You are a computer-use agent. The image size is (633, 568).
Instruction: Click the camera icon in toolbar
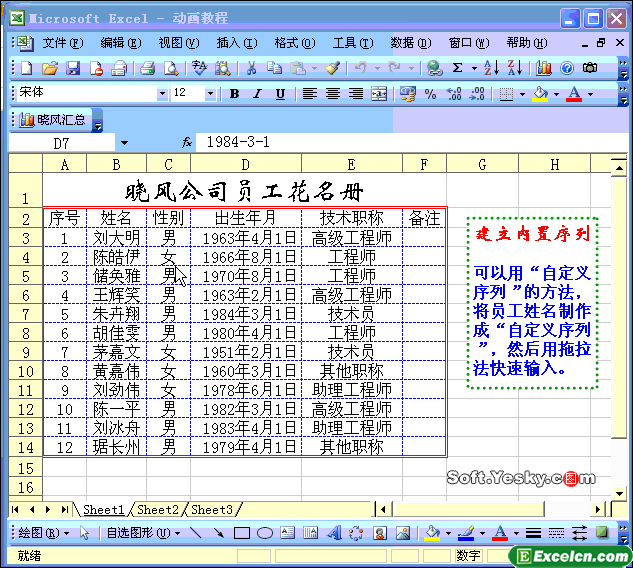(x=590, y=68)
